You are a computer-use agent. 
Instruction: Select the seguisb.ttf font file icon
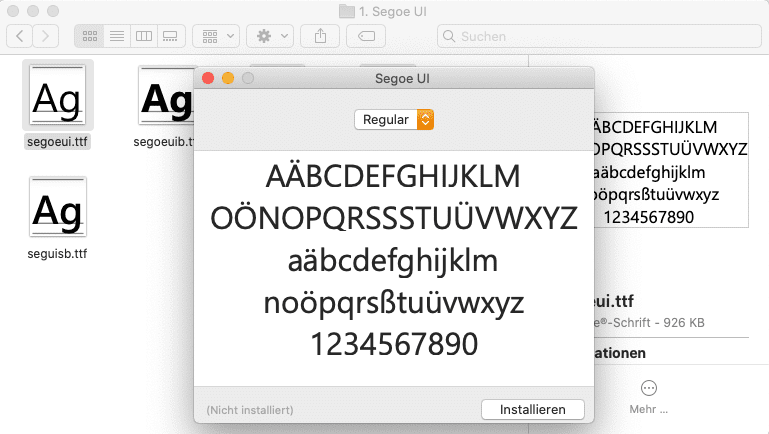[x=57, y=207]
